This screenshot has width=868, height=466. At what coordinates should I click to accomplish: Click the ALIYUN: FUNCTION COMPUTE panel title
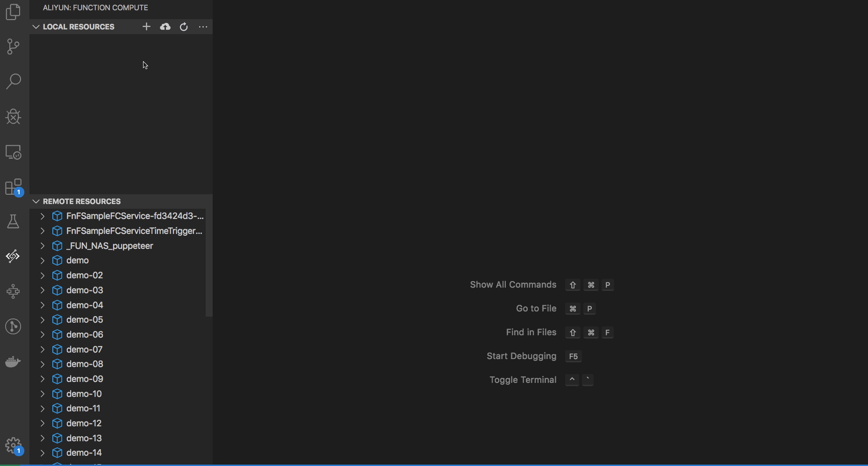click(95, 7)
